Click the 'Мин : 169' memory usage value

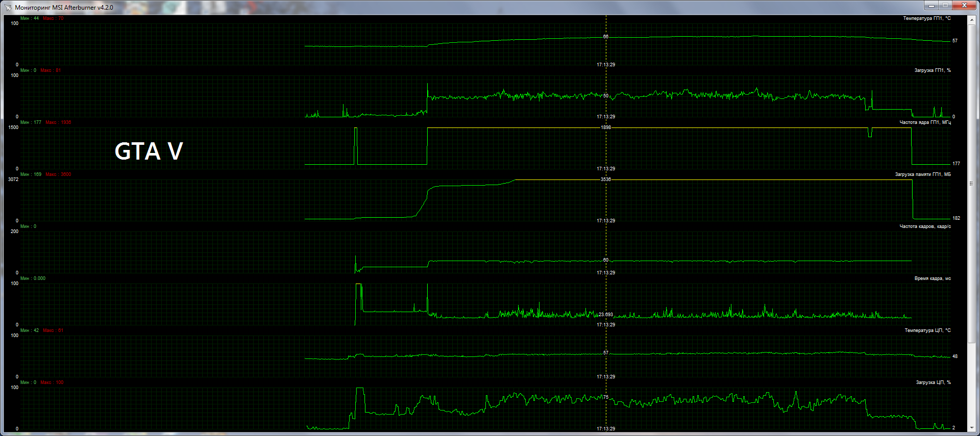(x=31, y=174)
